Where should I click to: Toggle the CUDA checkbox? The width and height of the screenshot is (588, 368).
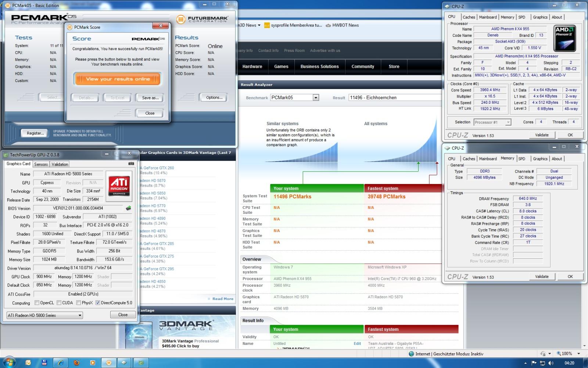tap(59, 303)
